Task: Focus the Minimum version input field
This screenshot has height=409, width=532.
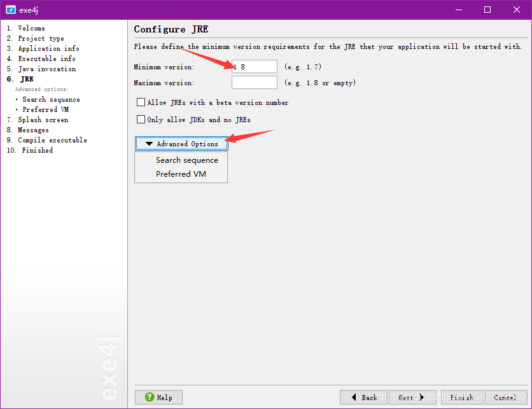Action: [x=255, y=67]
